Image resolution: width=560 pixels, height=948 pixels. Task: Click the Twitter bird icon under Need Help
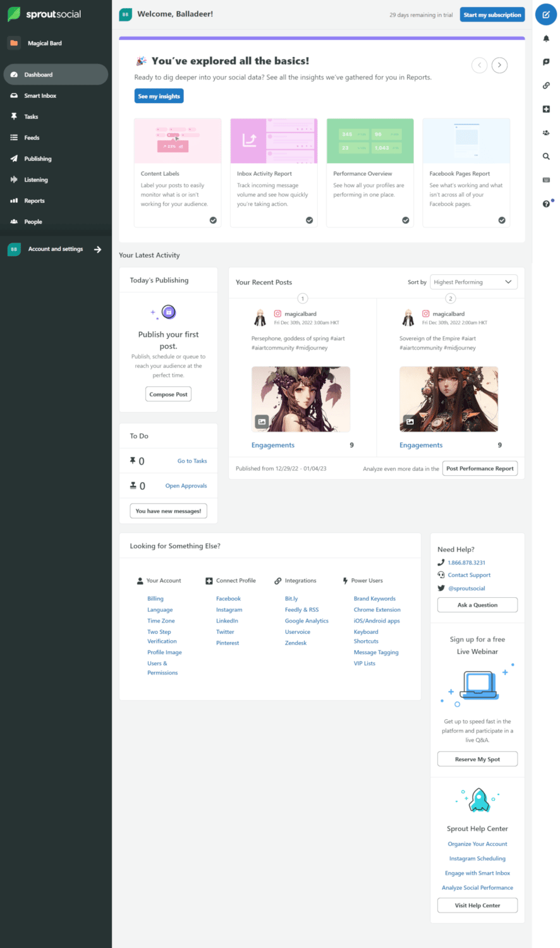441,588
